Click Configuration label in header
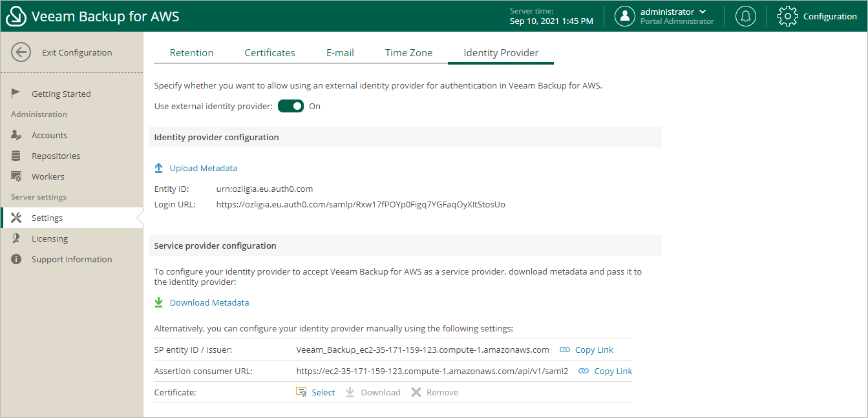The image size is (868, 418). 830,16
